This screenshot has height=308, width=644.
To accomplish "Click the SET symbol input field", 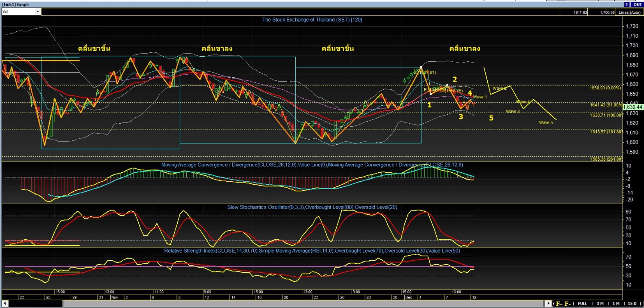I will [x=18, y=12].
